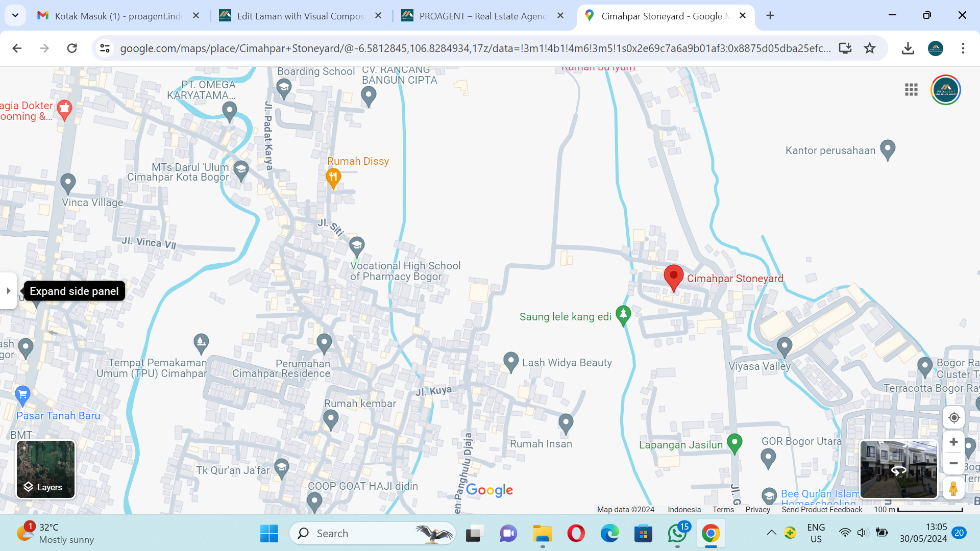Screen dimensions: 980x551
Task: Open the Street View photo thumbnail
Action: point(898,469)
